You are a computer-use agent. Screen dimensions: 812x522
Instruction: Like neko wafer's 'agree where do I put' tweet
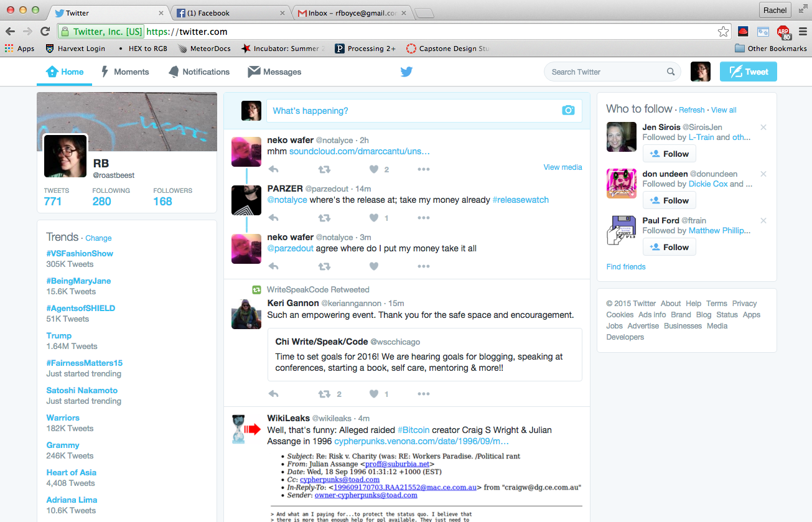tap(374, 266)
